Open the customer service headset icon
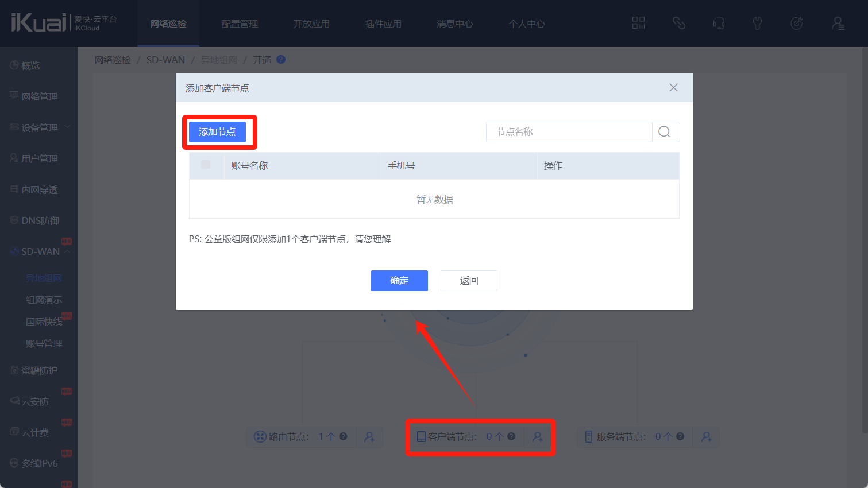The image size is (868, 488). point(718,23)
